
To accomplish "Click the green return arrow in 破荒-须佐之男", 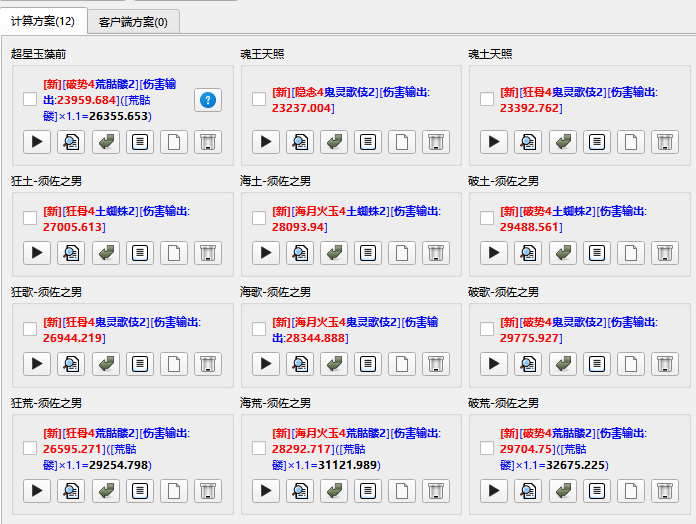I will 563,491.
